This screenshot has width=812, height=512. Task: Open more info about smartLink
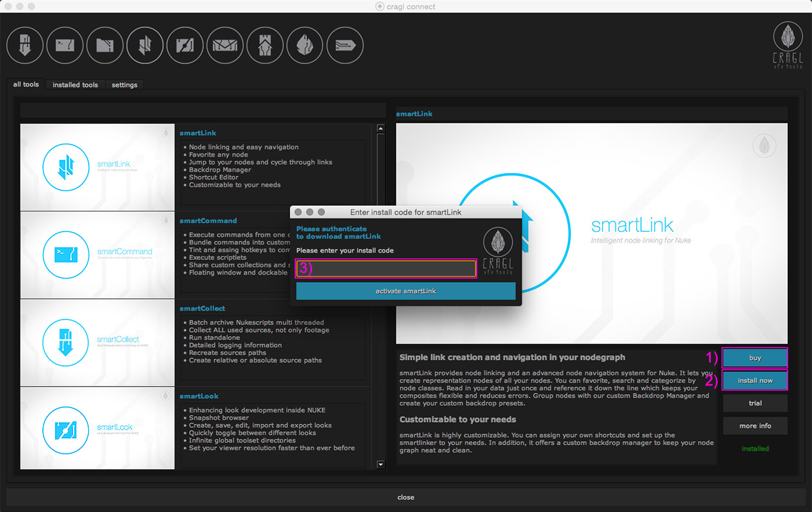[x=755, y=426]
